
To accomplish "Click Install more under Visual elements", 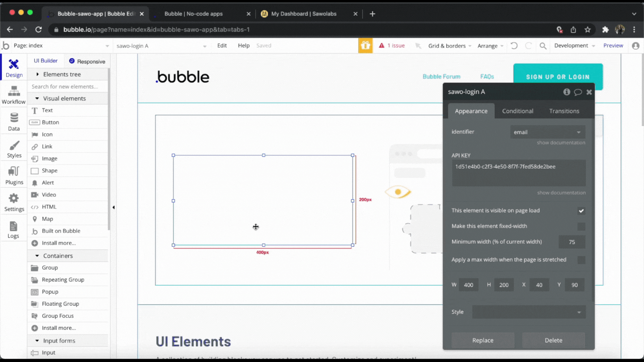I will coord(68,243).
